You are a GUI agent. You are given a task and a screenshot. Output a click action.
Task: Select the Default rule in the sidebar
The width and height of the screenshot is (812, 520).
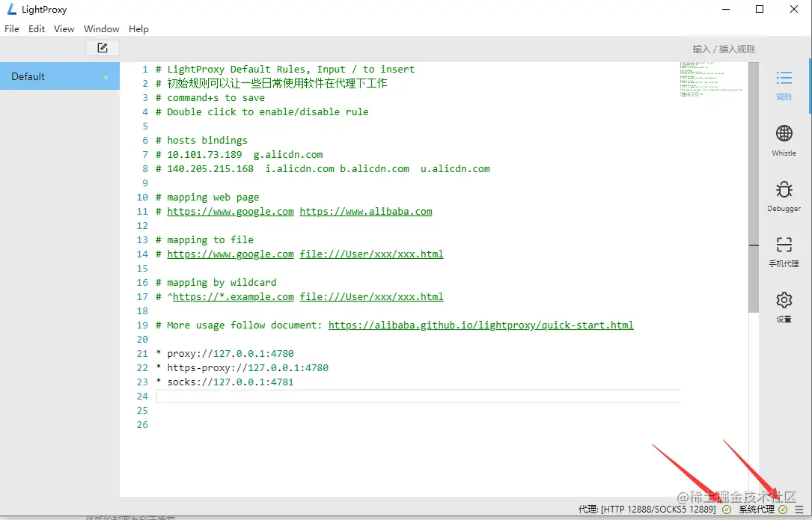point(60,76)
